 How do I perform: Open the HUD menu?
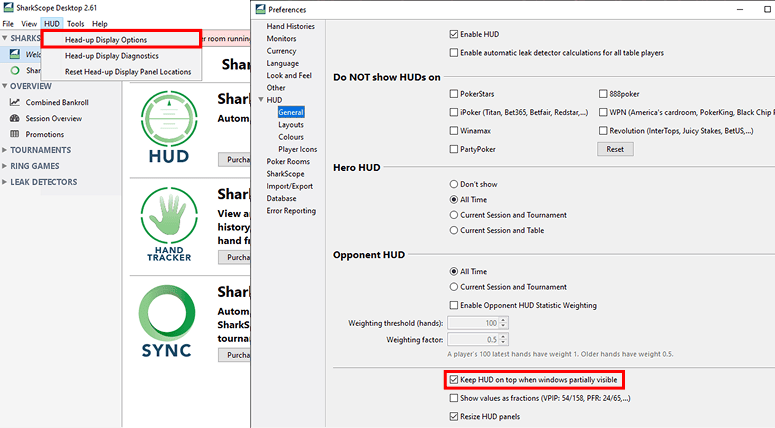(x=51, y=24)
